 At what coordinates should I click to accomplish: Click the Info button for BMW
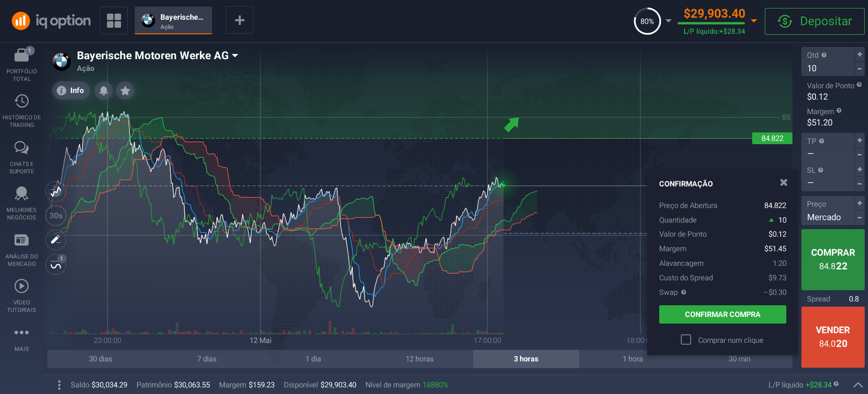pos(71,91)
